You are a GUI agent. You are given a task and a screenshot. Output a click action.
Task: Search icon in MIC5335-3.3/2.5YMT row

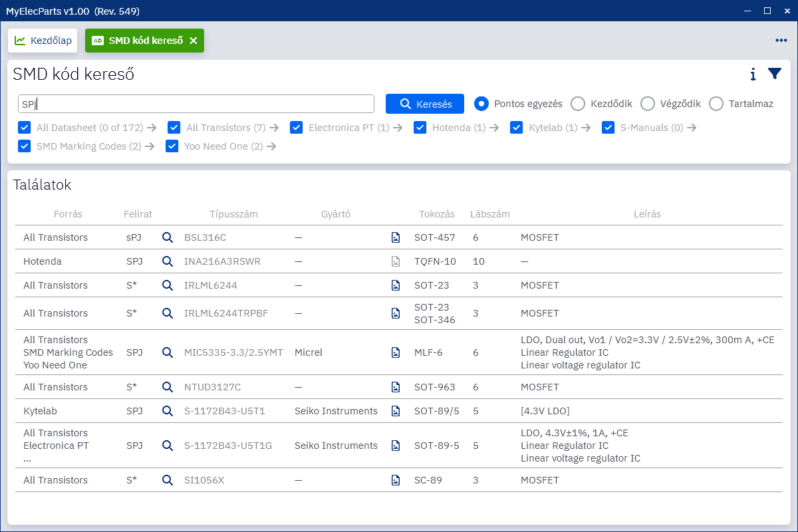(168, 352)
